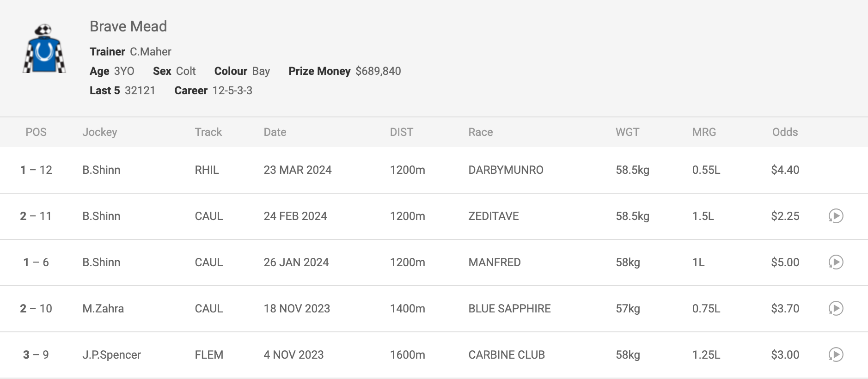The width and height of the screenshot is (868, 379).
Task: Select the DIST column header
Action: point(401,132)
